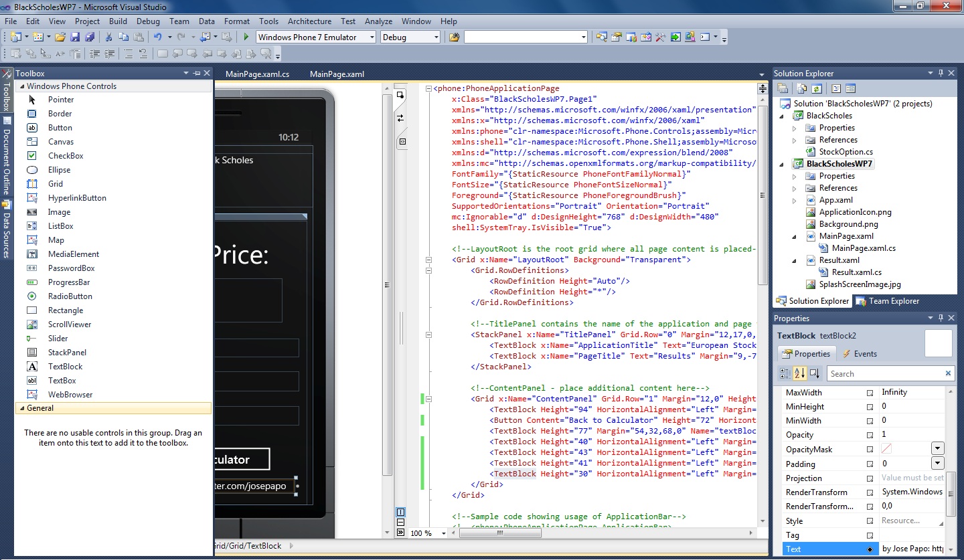
Task: Open the Architecture menu
Action: point(309,21)
